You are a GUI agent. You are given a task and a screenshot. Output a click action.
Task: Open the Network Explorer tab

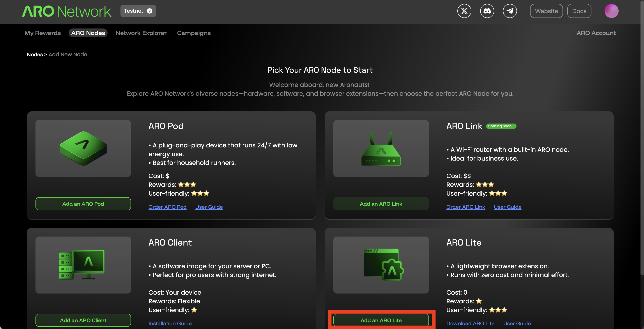(x=141, y=33)
